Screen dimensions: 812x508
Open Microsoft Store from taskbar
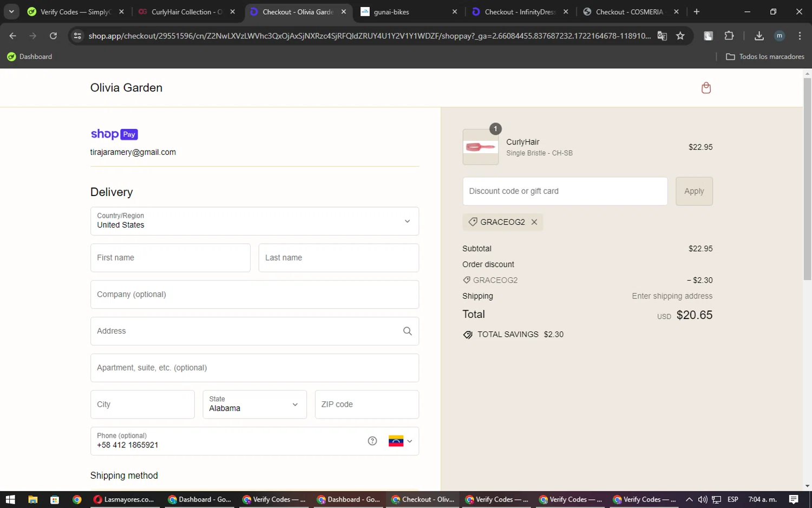(x=55, y=499)
